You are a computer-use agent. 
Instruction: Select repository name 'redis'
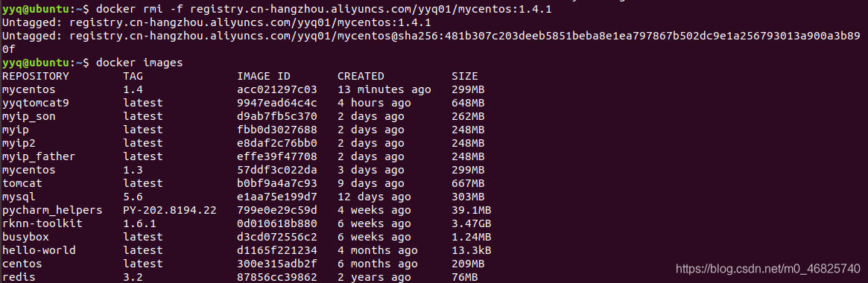(19, 276)
